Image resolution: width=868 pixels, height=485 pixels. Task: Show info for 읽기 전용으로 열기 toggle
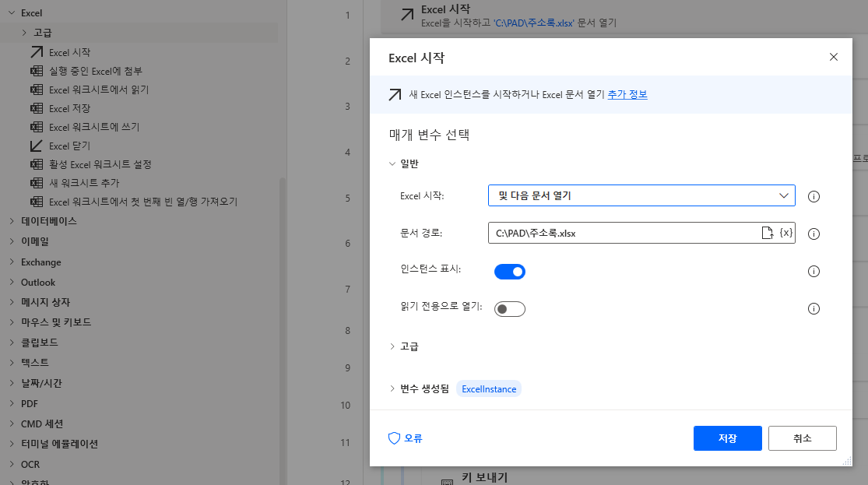[814, 309]
